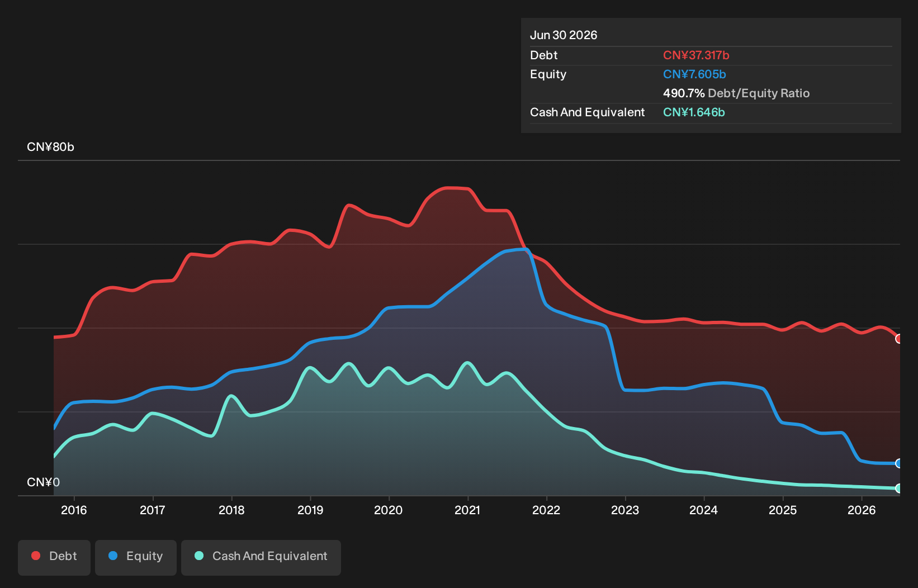Click the CN¥37.317b debt value

(696, 55)
